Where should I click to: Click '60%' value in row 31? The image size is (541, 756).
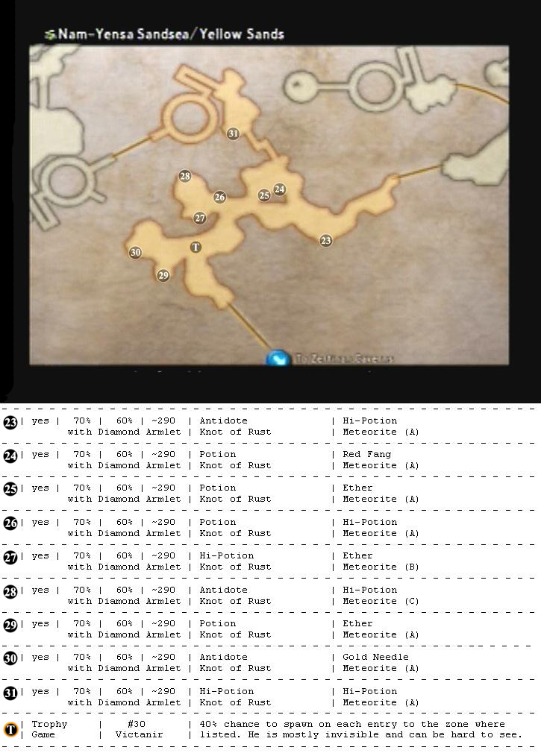point(124,691)
